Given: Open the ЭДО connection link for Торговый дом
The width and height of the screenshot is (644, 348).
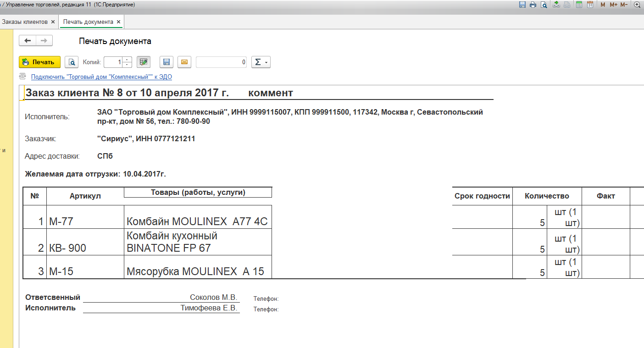Looking at the screenshot, I should (101, 77).
